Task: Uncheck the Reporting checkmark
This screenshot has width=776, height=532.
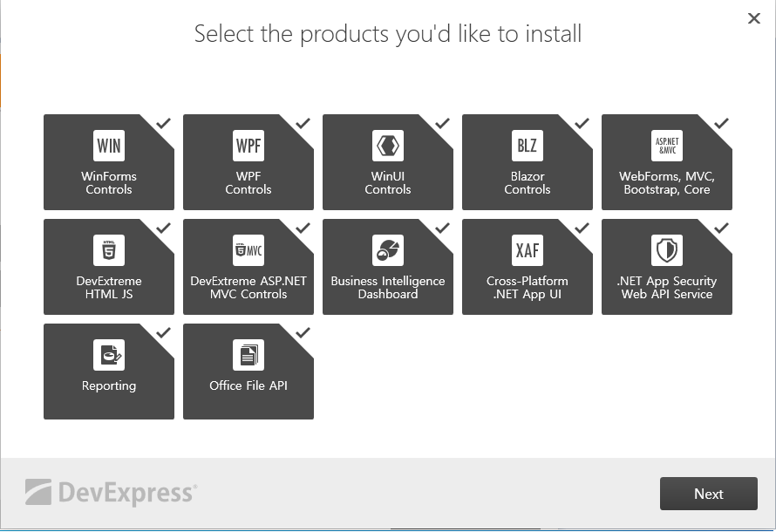Action: 164,332
